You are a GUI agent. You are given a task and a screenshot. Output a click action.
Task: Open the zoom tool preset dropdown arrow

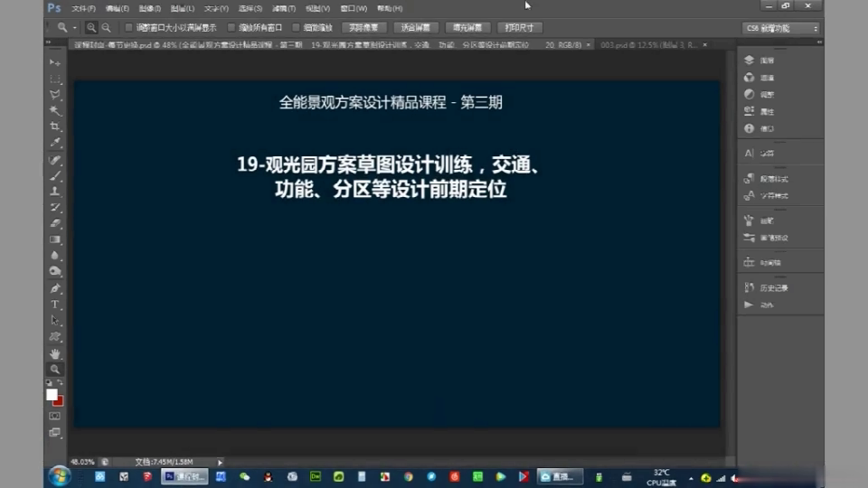tap(74, 28)
